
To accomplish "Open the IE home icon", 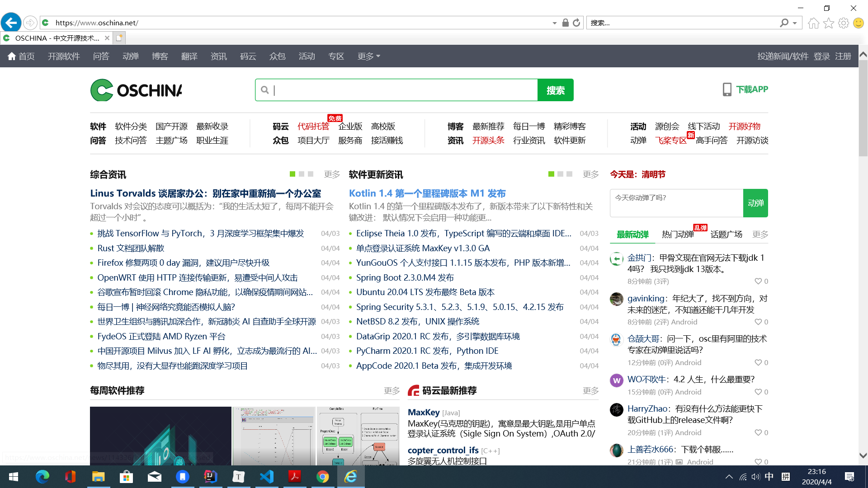I will [x=813, y=23].
